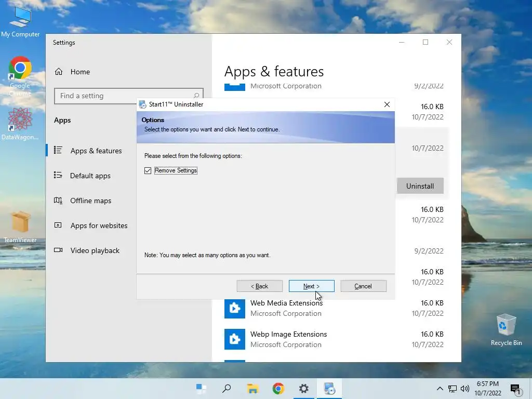Show hidden tray icons chevron
Viewport: 532px width, 399px height.
point(440,389)
